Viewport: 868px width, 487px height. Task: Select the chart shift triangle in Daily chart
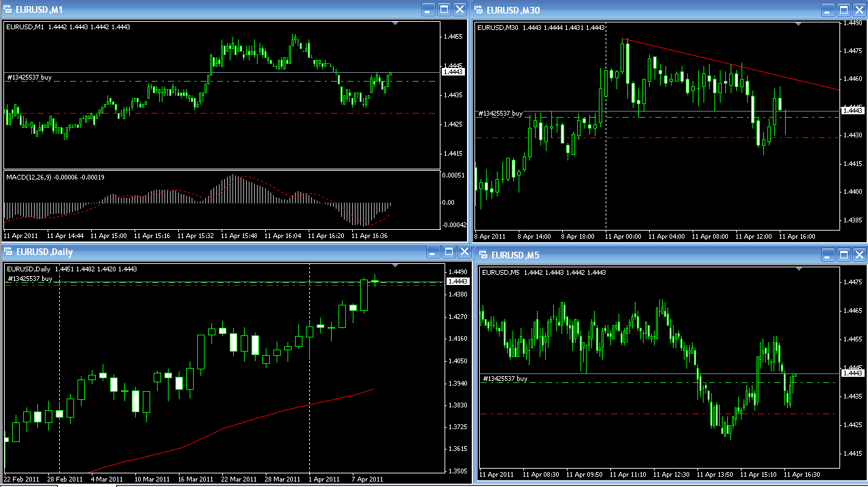click(396, 266)
